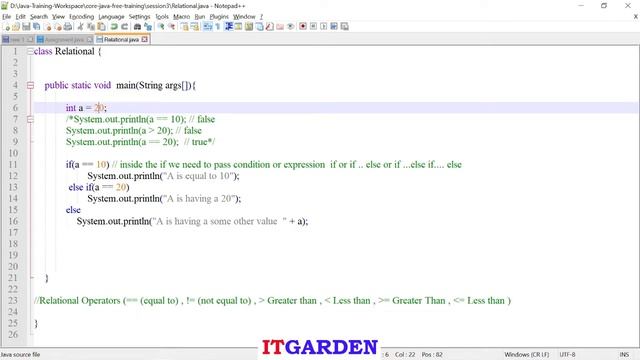Close the Assignment.java tab with its X
This screenshot has width=640, height=360.
(89, 40)
